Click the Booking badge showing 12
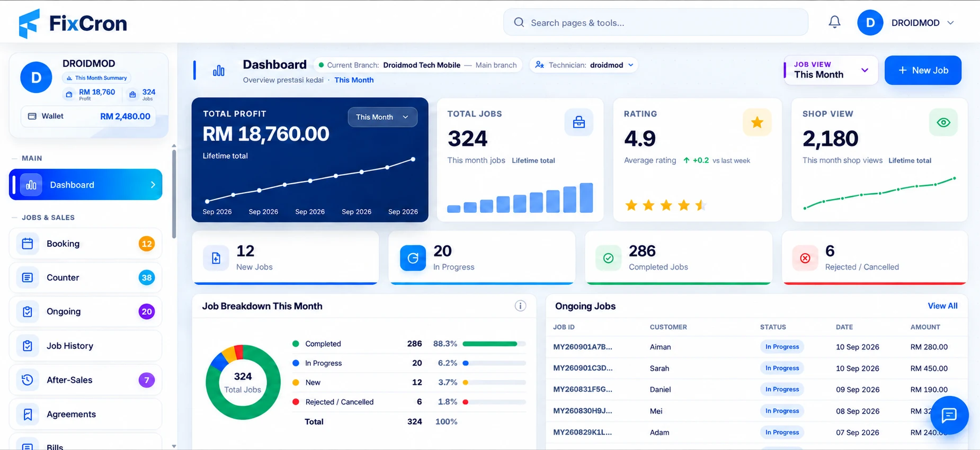The image size is (980, 450). (x=147, y=244)
